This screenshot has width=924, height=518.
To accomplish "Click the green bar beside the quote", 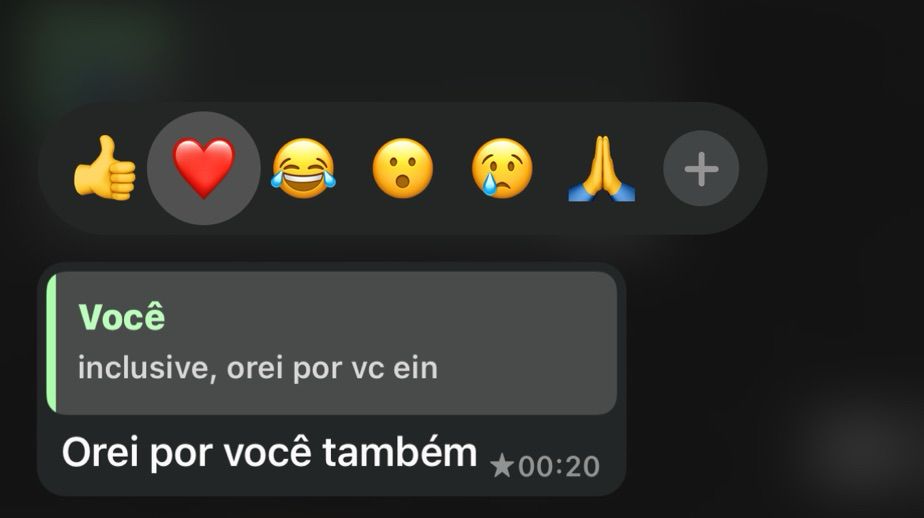I will [51, 342].
